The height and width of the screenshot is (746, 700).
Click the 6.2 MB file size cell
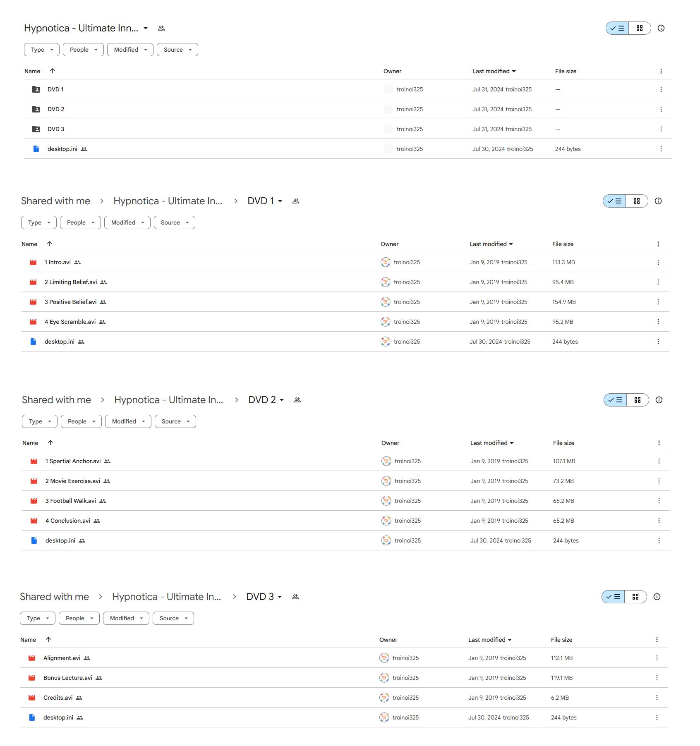(x=560, y=698)
